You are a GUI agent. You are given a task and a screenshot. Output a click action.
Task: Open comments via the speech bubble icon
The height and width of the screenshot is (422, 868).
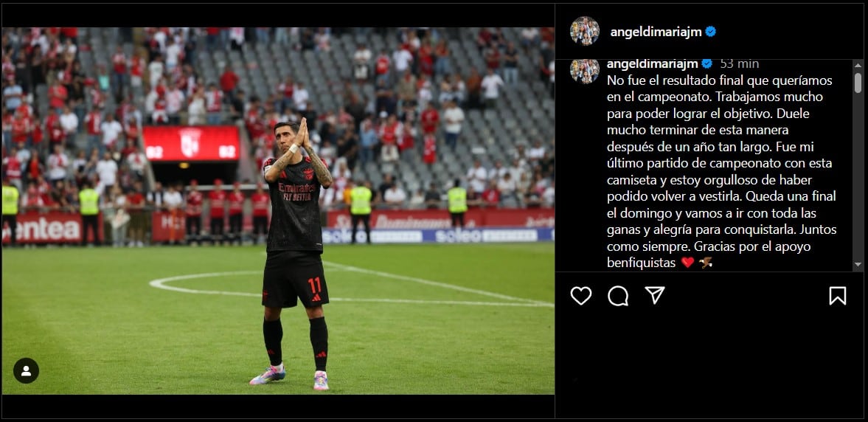coord(618,296)
